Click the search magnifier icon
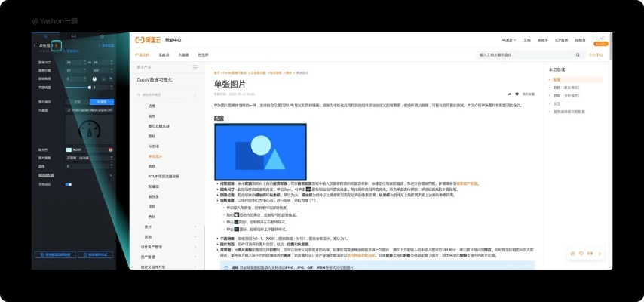Screen dimensions: 644x302 click(580, 55)
